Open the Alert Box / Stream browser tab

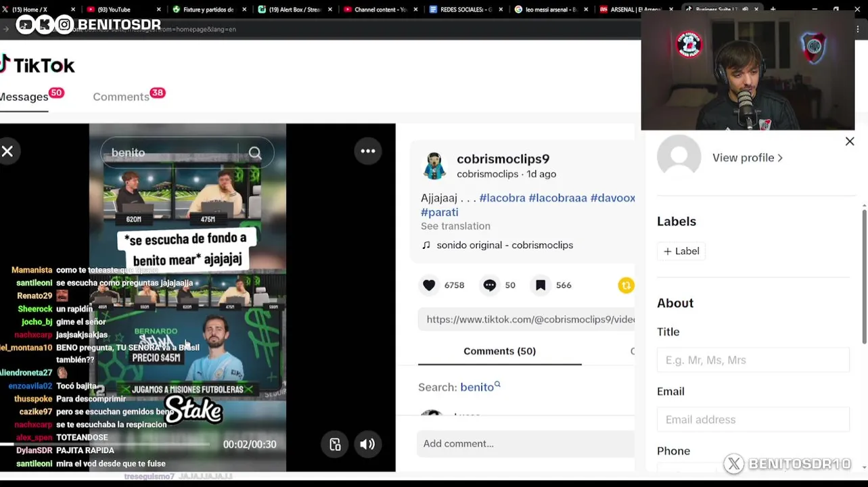click(x=295, y=9)
